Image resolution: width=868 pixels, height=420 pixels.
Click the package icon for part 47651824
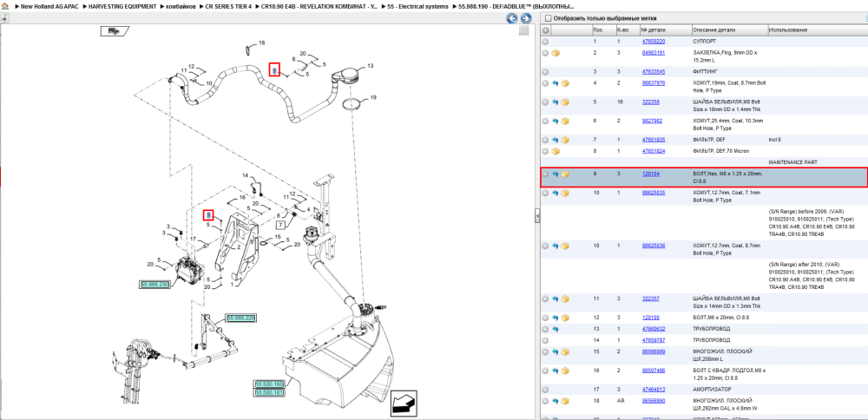click(556, 150)
